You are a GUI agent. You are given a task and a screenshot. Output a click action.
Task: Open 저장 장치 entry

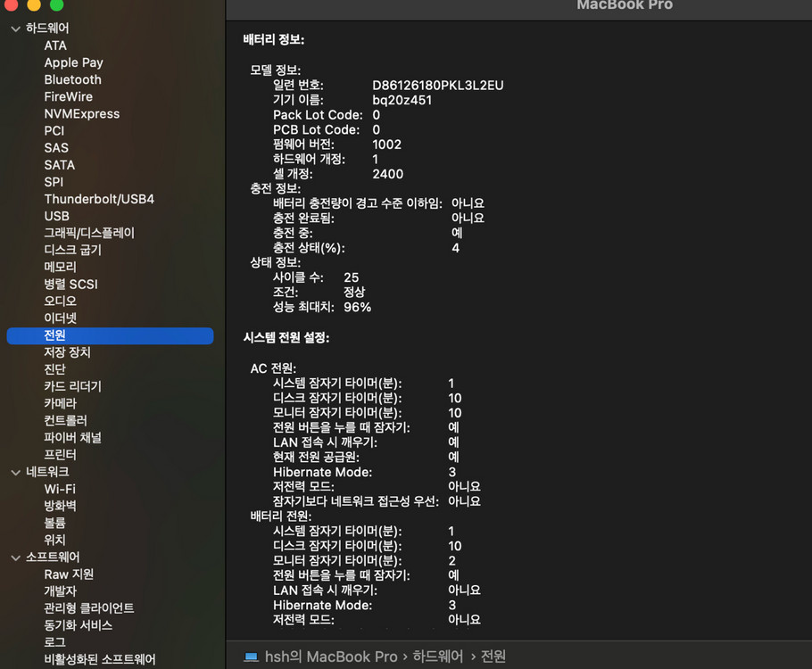pos(67,352)
